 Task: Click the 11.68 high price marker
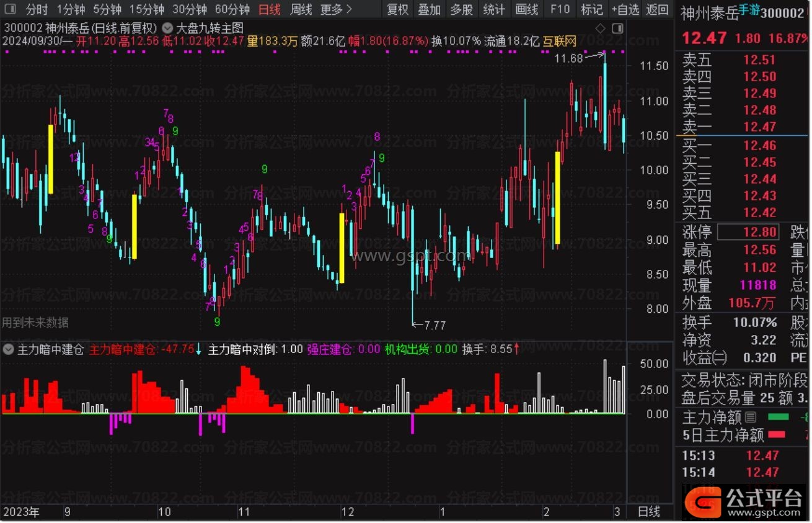[568, 58]
